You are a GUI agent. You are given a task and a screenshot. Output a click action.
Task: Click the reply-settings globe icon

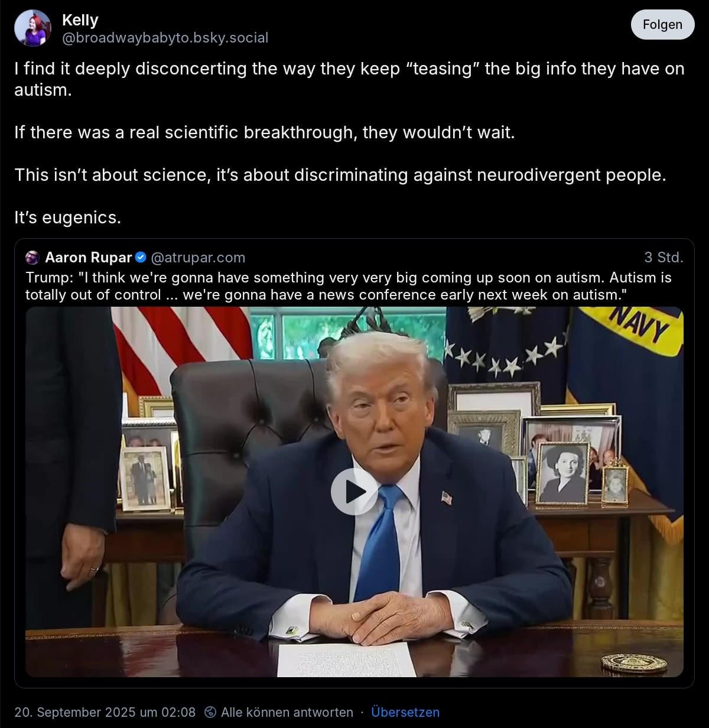point(210,712)
